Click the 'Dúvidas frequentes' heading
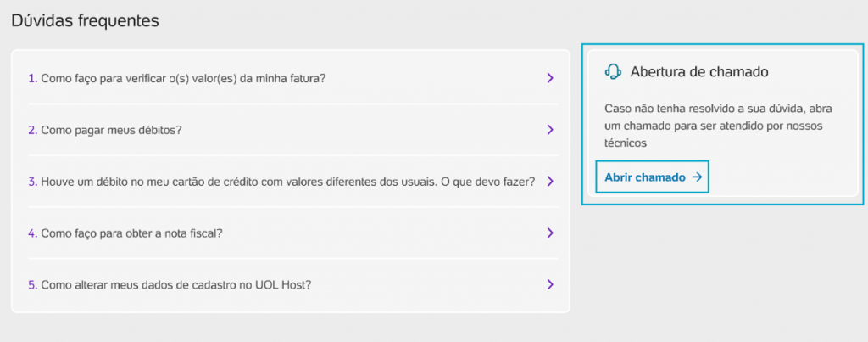The width and height of the screenshot is (868, 342). tap(86, 21)
